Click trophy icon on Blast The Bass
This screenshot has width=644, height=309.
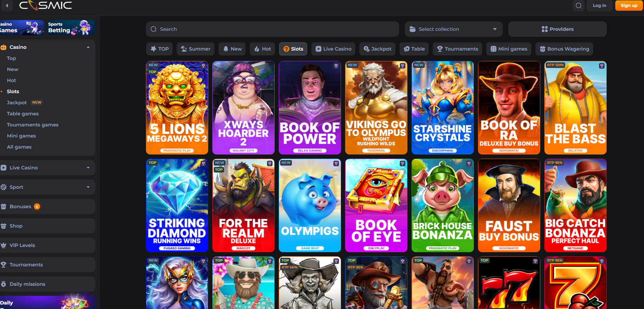(x=602, y=65)
